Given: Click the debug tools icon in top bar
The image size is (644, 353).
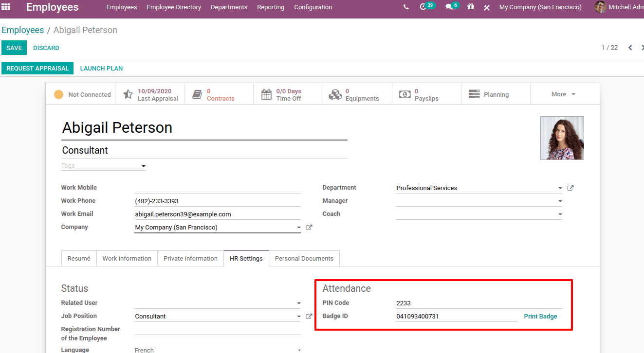Looking at the screenshot, I should pos(487,7).
